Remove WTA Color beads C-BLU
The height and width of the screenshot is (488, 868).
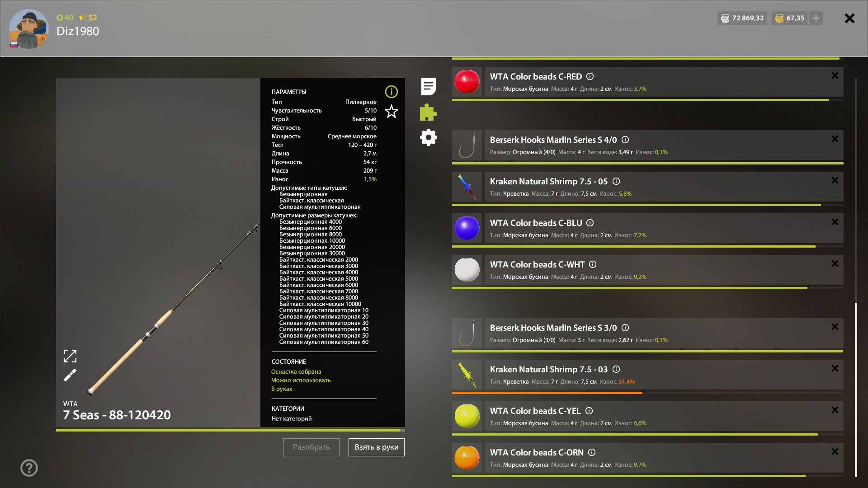(x=835, y=222)
